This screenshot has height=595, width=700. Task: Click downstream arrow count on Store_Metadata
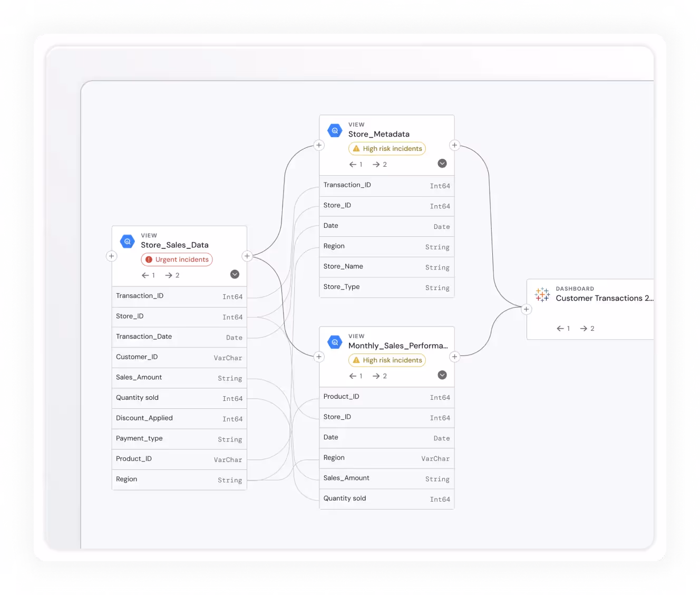tap(380, 165)
